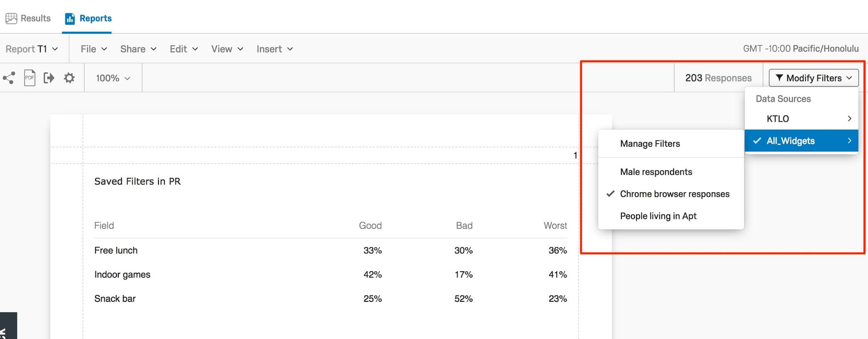Select the checked All_Widgets data source
Image resolution: width=868 pixels, height=339 pixels.
[x=801, y=141]
